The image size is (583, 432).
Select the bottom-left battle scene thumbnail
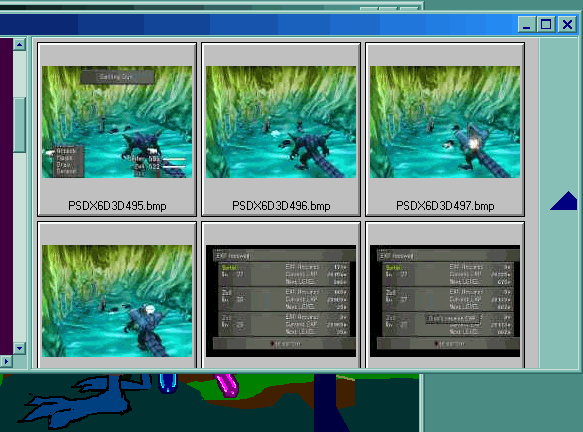pyautogui.click(x=117, y=301)
